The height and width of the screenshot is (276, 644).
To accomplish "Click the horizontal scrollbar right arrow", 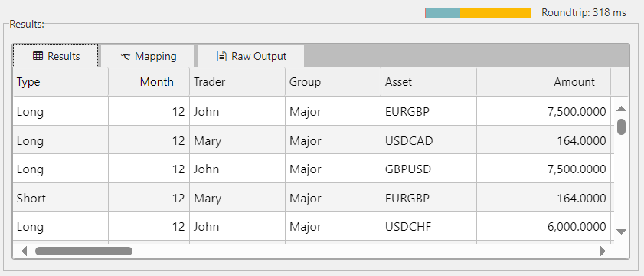I will point(603,251).
